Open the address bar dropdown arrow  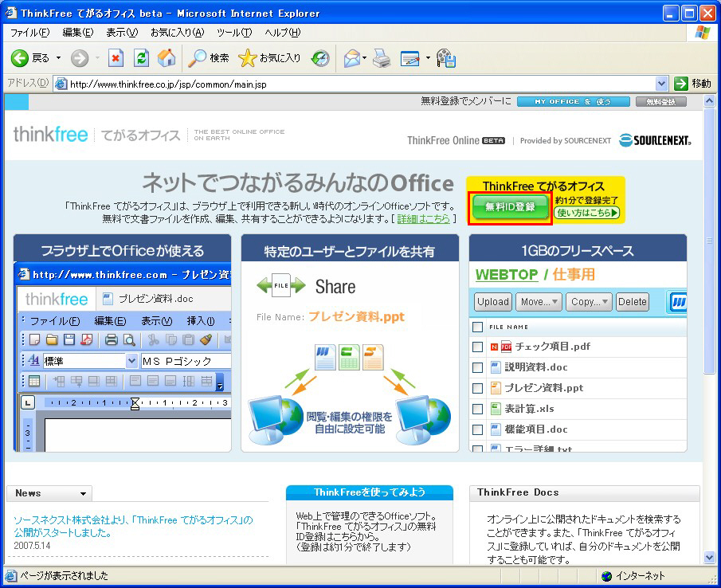pos(661,84)
